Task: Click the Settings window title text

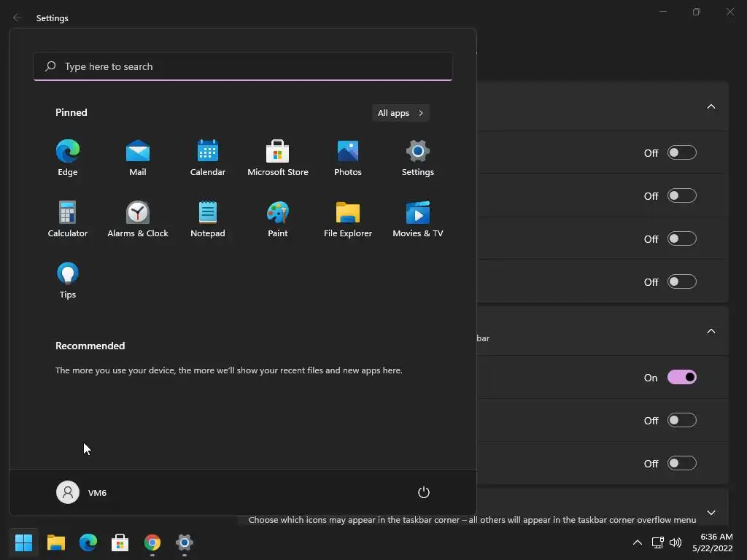Action: coord(53,18)
